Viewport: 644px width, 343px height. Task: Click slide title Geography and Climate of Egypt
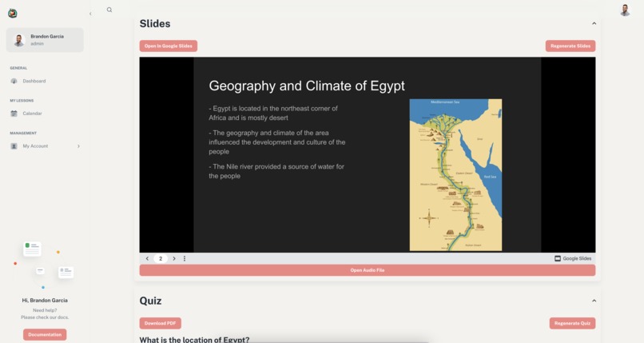click(x=306, y=86)
